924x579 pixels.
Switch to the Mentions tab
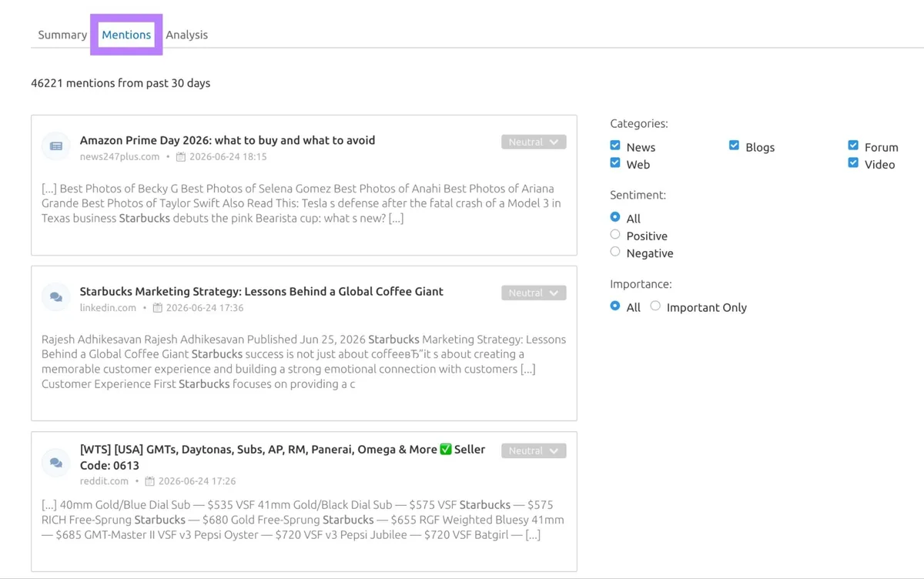coord(126,35)
